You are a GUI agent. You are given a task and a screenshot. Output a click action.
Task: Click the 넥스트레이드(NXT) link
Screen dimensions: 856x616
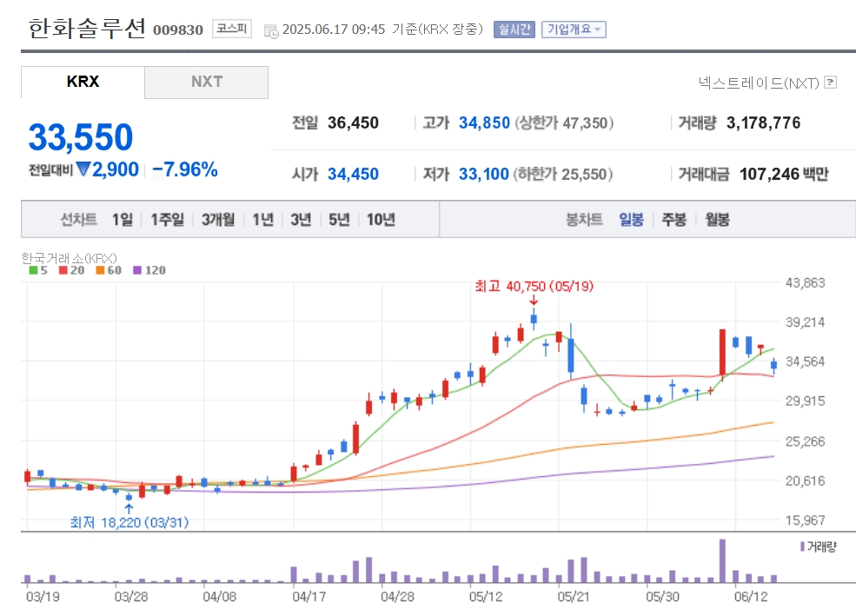(x=759, y=83)
